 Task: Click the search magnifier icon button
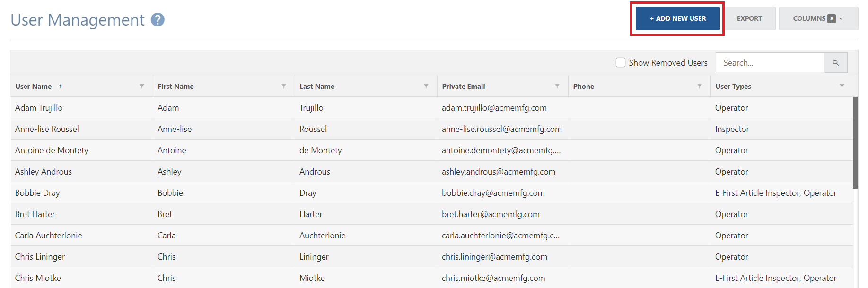pos(836,63)
